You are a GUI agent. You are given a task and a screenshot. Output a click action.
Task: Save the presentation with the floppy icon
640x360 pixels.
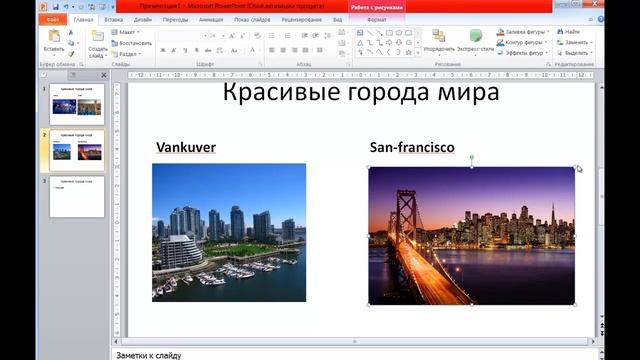[56, 7]
